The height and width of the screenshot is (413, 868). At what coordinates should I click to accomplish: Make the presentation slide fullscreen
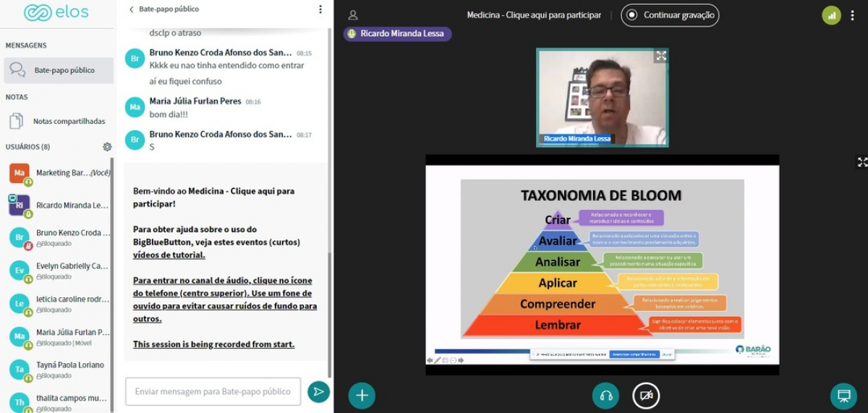click(x=861, y=162)
